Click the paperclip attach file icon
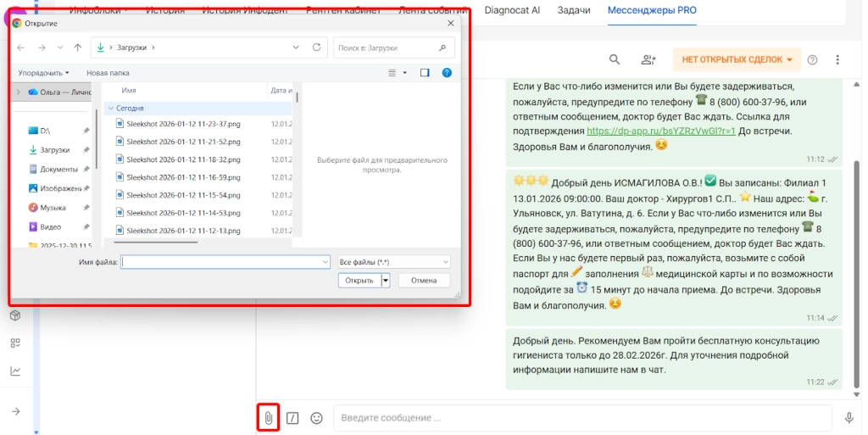Image resolution: width=868 pixels, height=435 pixels. (268, 418)
